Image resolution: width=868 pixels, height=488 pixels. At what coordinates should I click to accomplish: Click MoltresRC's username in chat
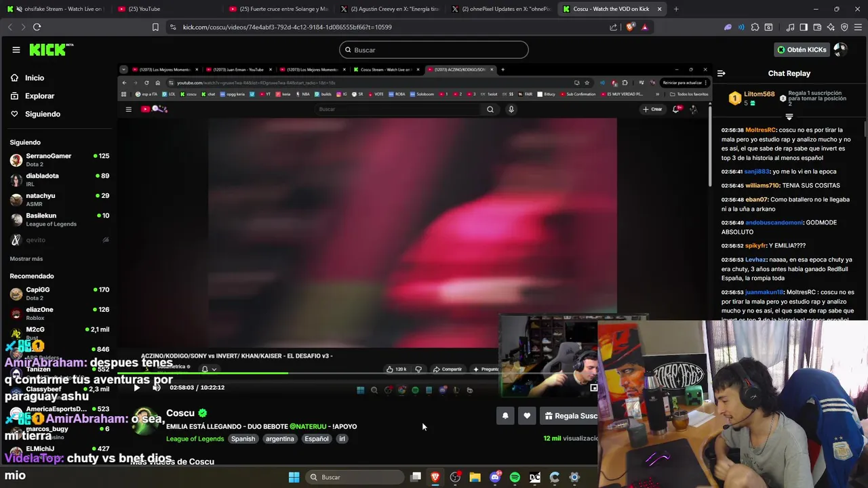[x=760, y=129]
